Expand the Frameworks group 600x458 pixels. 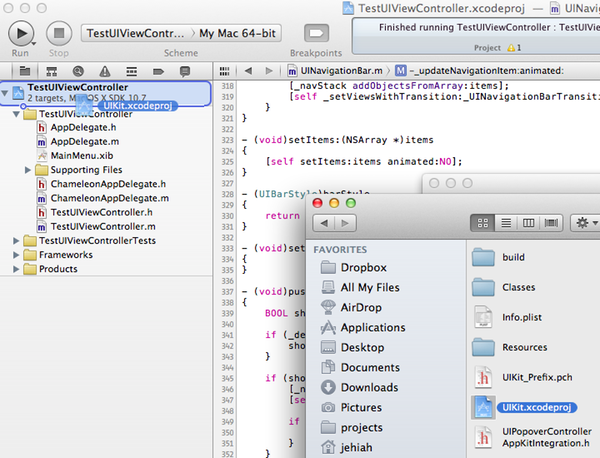[16, 255]
